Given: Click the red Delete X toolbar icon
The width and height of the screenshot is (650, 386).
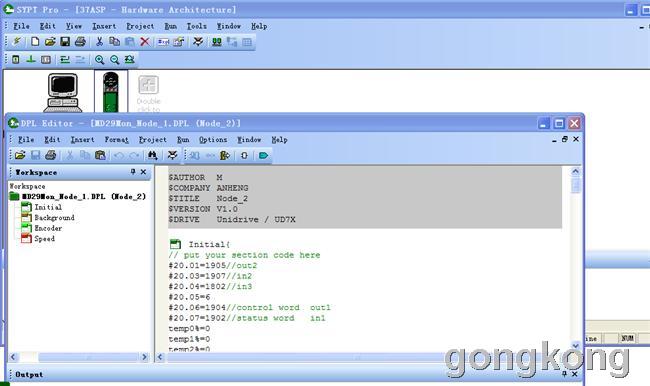Looking at the screenshot, I should click(x=145, y=41).
